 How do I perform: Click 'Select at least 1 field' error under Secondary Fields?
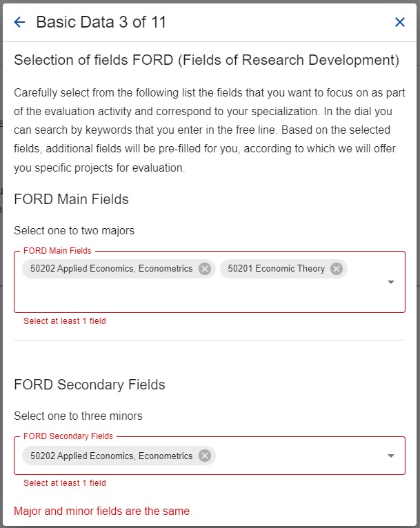coord(65,483)
